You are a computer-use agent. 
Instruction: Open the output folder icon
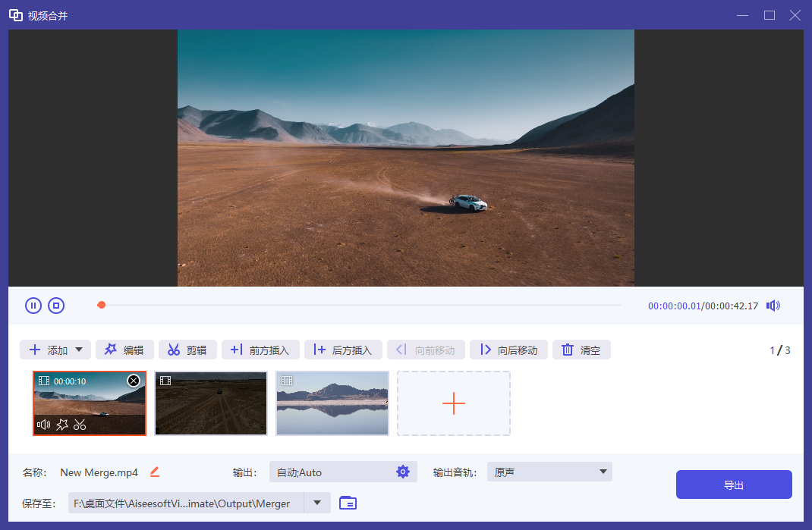click(x=348, y=503)
